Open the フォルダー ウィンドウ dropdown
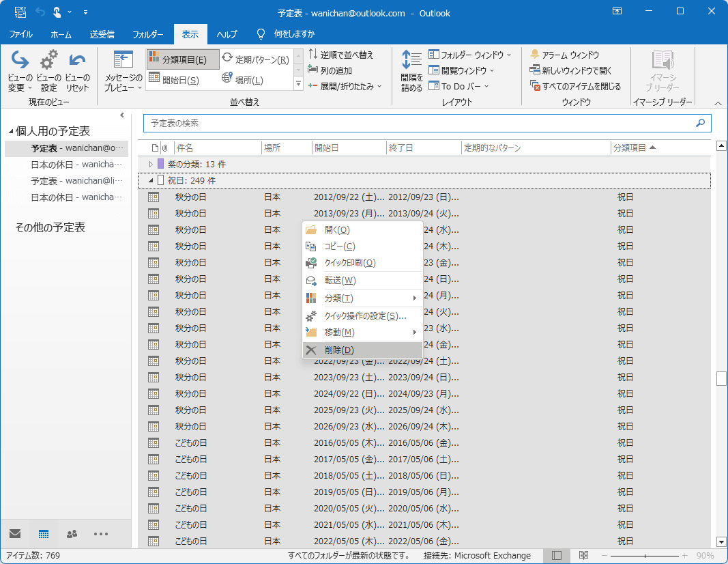 tap(469, 55)
